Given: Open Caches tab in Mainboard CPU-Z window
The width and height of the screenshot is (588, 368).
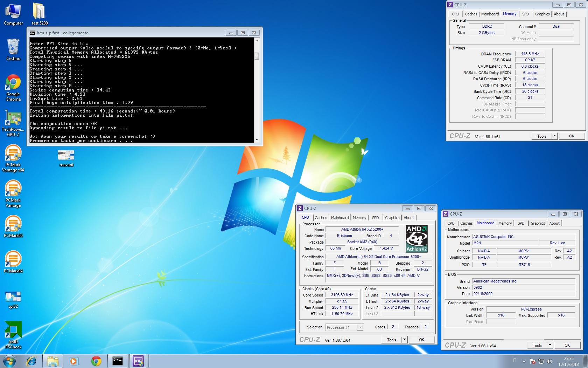Looking at the screenshot, I should click(x=466, y=223).
